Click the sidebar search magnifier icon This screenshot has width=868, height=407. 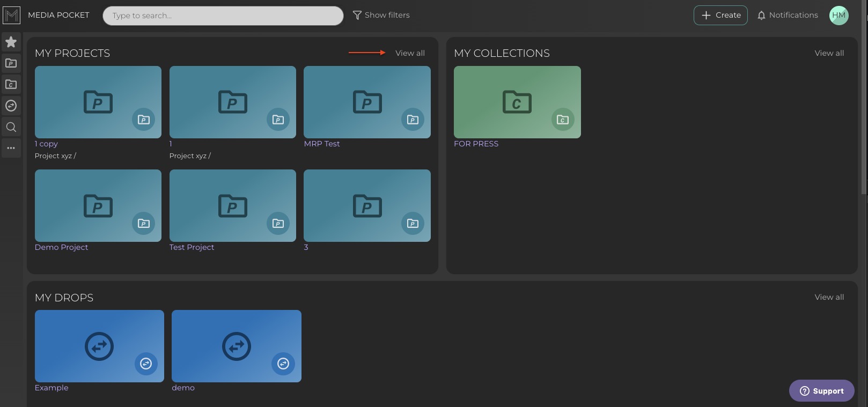[11, 127]
